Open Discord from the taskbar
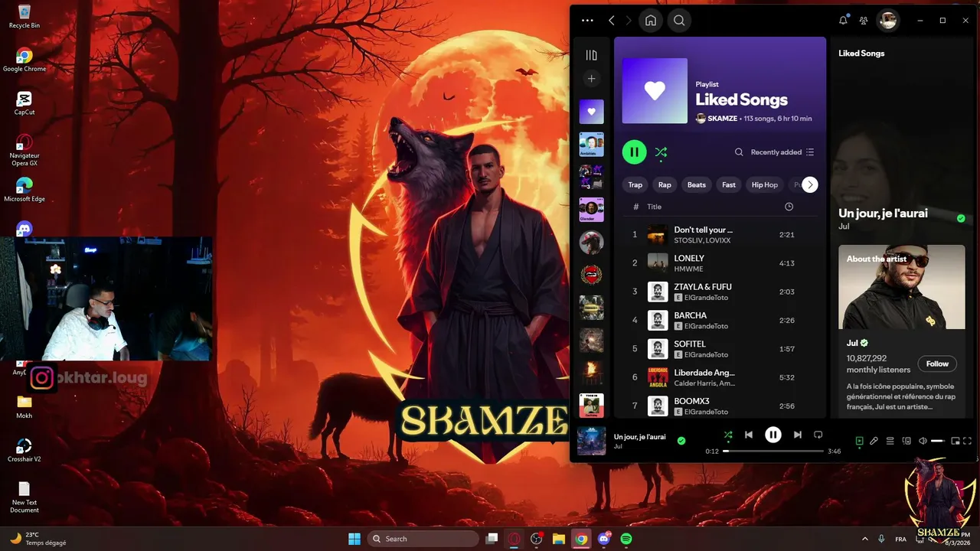The width and height of the screenshot is (980, 551). (604, 539)
